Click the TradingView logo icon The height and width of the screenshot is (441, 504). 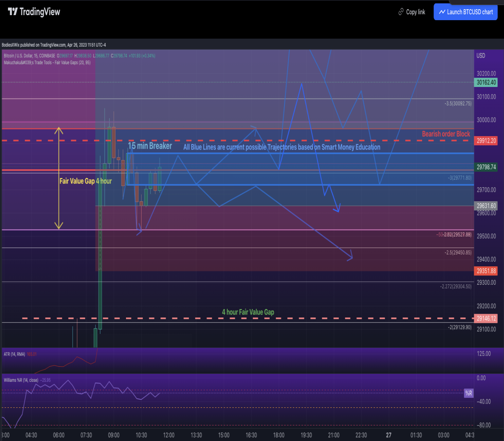click(x=13, y=11)
